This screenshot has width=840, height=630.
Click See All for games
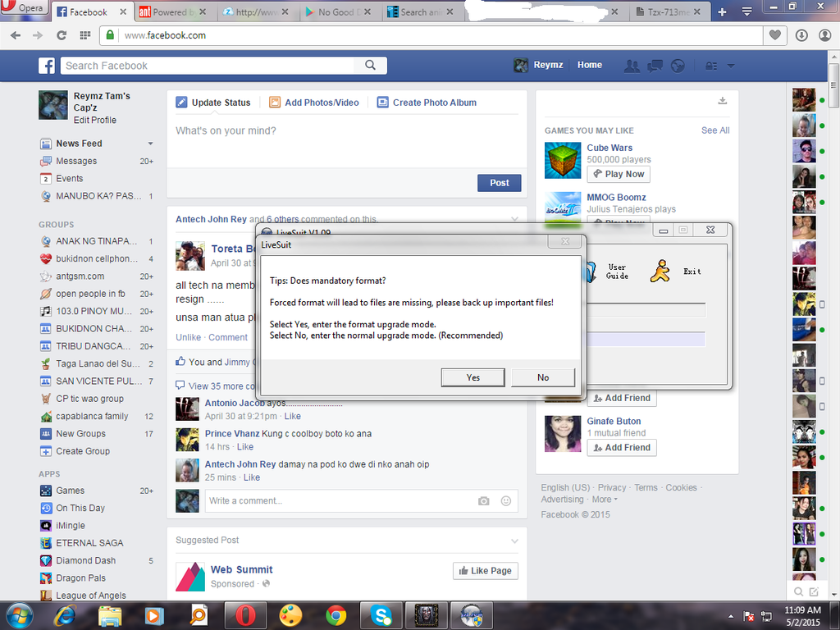pos(715,130)
